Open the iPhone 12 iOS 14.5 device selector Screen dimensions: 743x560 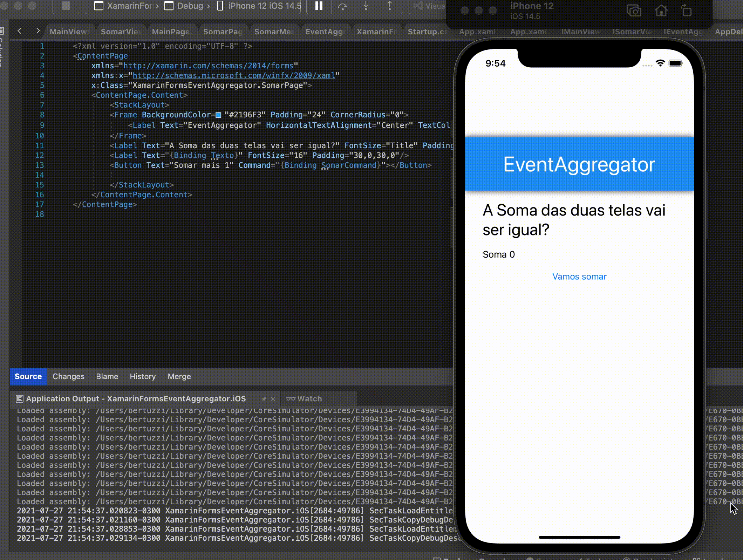pyautogui.click(x=259, y=6)
